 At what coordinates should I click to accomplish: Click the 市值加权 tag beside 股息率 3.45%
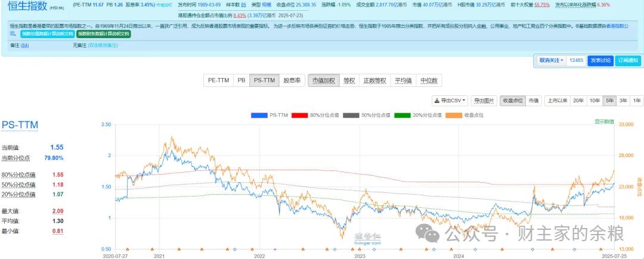tap(164, 5)
